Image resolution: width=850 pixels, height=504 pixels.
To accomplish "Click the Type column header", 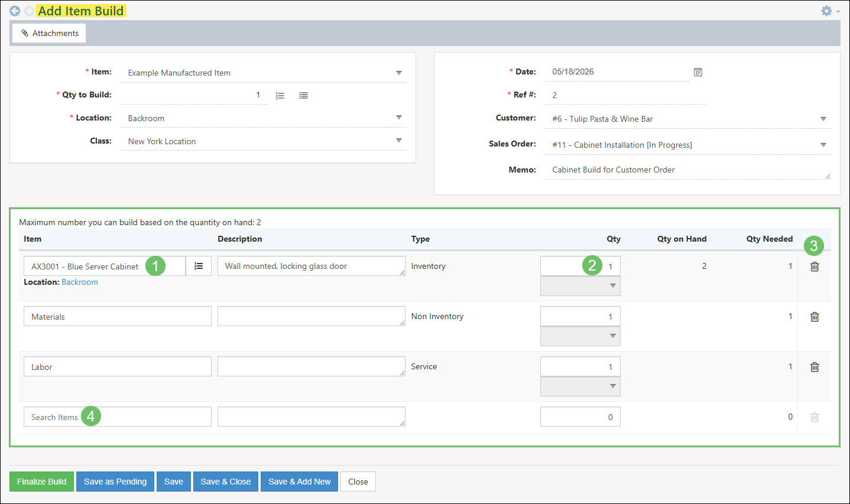I will 420,239.
